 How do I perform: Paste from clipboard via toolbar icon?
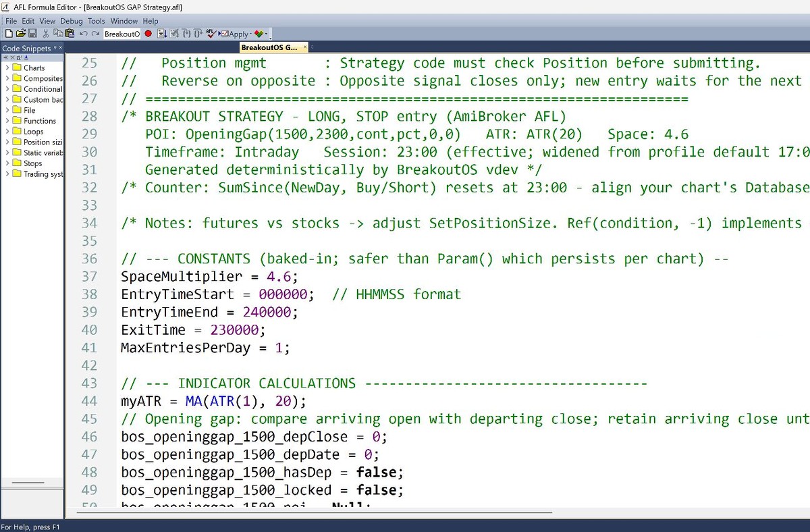tap(70, 33)
